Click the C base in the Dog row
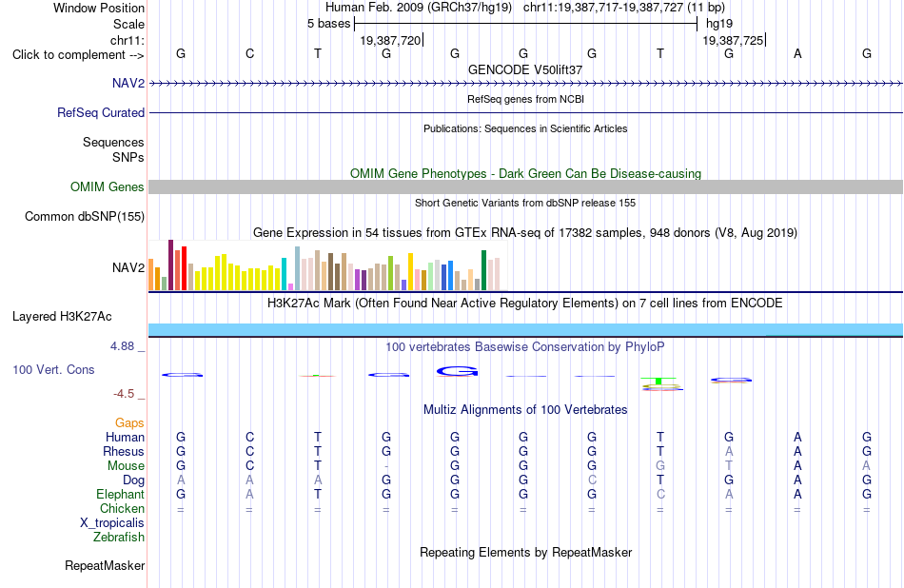This screenshot has width=904, height=588. [592, 480]
